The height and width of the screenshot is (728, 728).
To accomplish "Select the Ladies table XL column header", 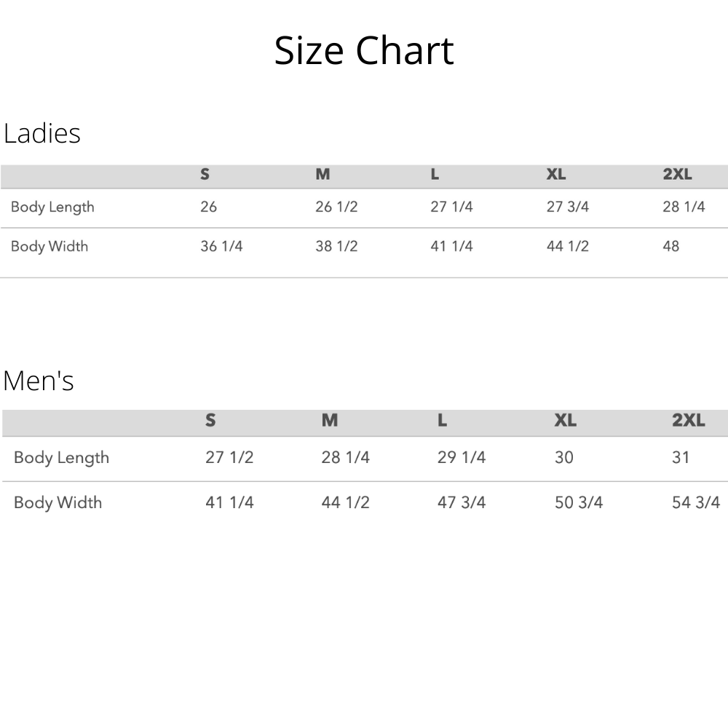I will (x=556, y=175).
